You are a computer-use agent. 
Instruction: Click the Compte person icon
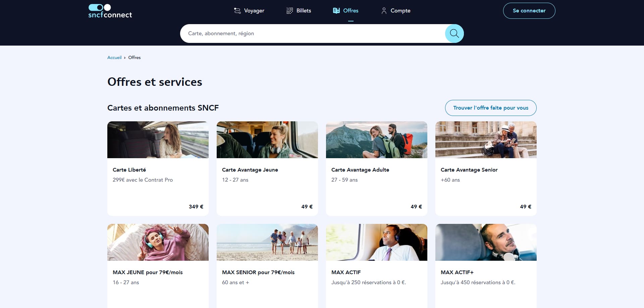click(384, 11)
